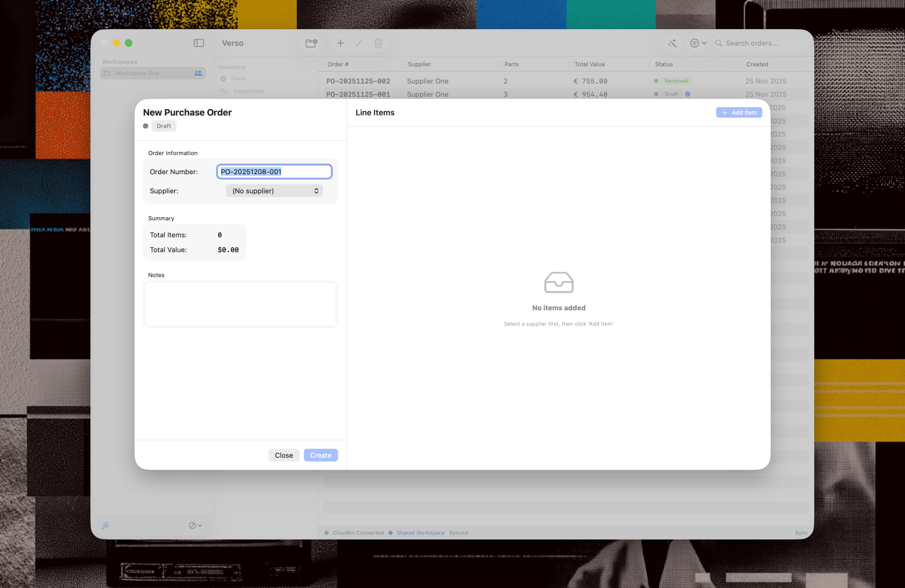Click the trash delete icon
Screen dimensions: 905x588
click(378, 43)
